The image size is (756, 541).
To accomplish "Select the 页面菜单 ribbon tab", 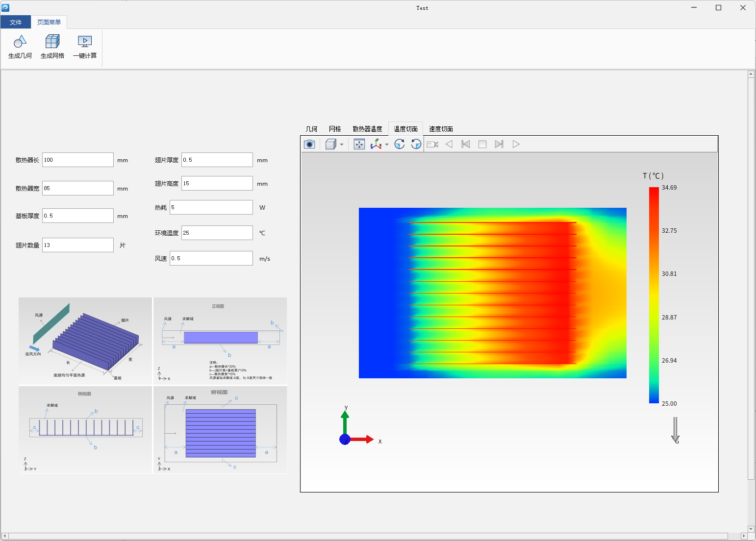I will tap(49, 22).
